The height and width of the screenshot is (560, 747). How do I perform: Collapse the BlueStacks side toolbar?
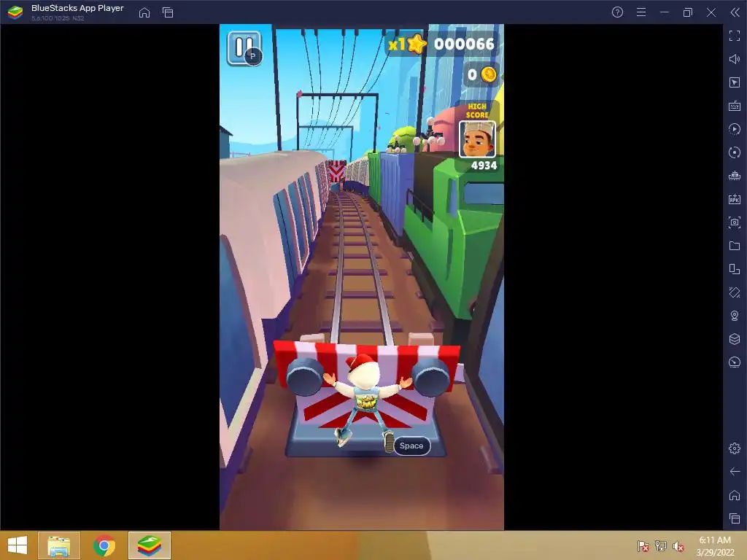[x=735, y=12]
